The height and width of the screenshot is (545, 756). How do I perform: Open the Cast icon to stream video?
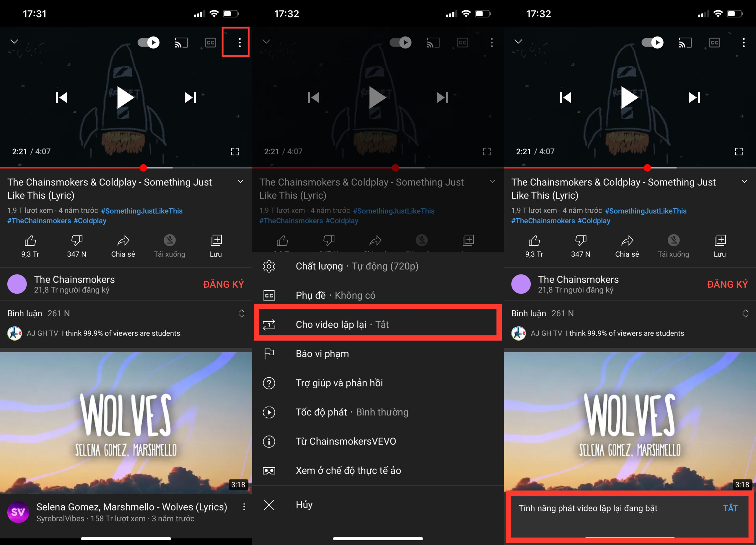point(181,42)
